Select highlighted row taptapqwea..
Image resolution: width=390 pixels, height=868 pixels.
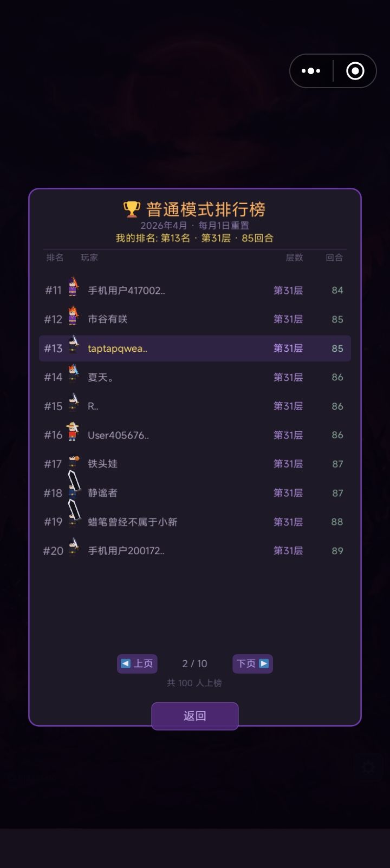tap(195, 348)
